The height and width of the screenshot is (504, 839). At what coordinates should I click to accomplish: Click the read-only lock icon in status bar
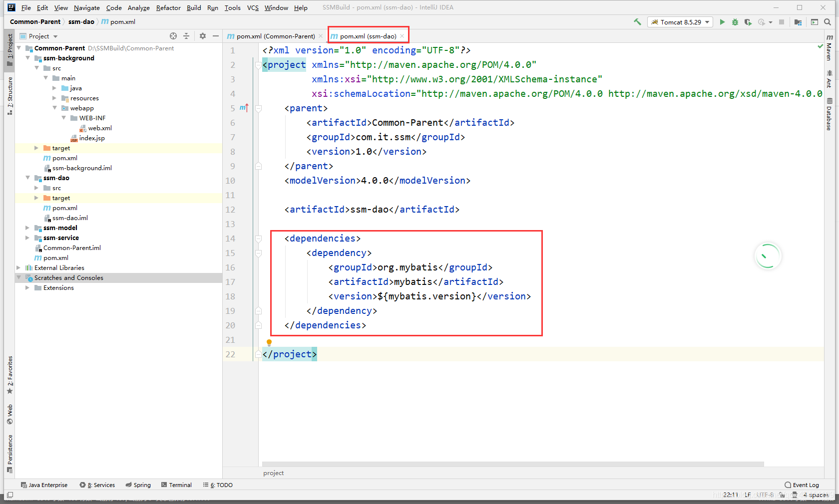click(x=782, y=495)
